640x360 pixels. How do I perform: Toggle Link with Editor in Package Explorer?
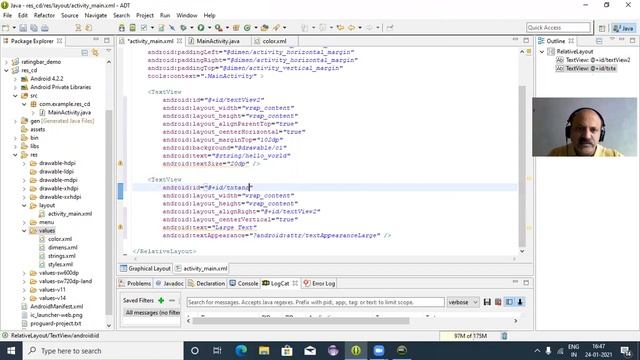(96, 53)
